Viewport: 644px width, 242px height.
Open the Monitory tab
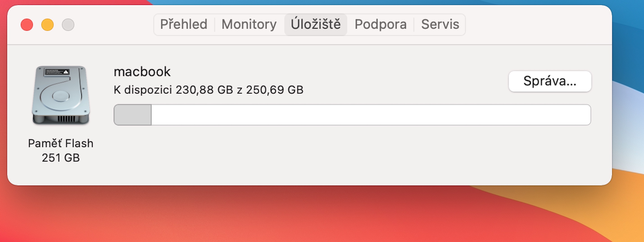249,24
